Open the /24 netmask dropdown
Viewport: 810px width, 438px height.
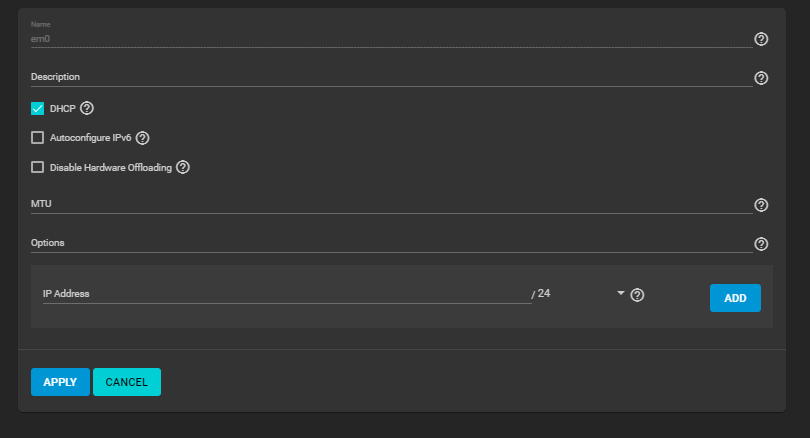pyautogui.click(x=620, y=293)
